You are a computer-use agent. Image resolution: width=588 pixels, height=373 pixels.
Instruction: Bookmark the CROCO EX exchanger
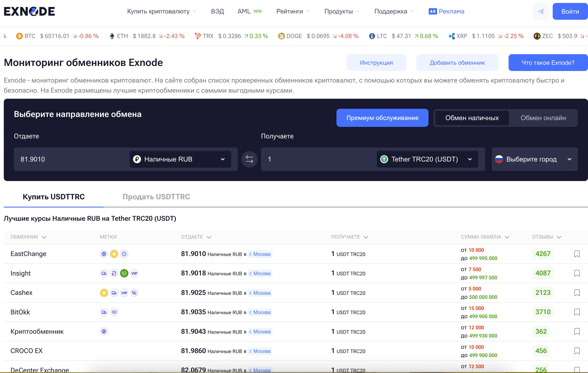(x=577, y=351)
